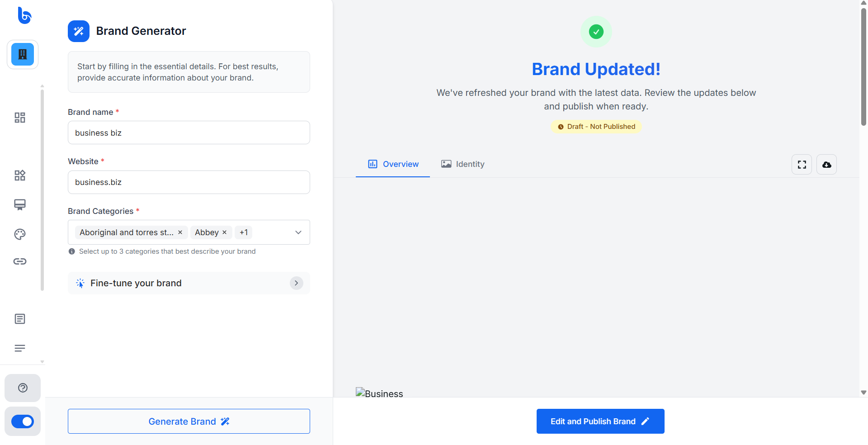
Task: Click into the Website input field
Action: point(189,182)
